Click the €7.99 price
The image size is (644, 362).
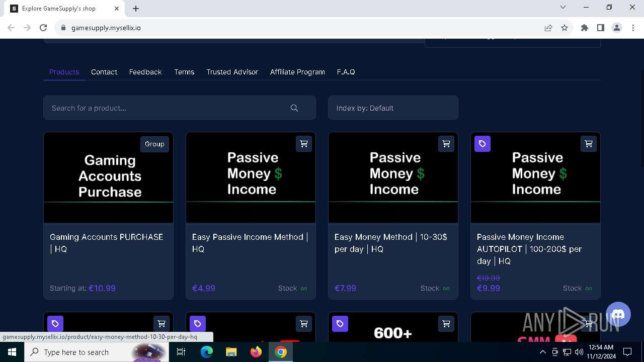click(x=345, y=288)
